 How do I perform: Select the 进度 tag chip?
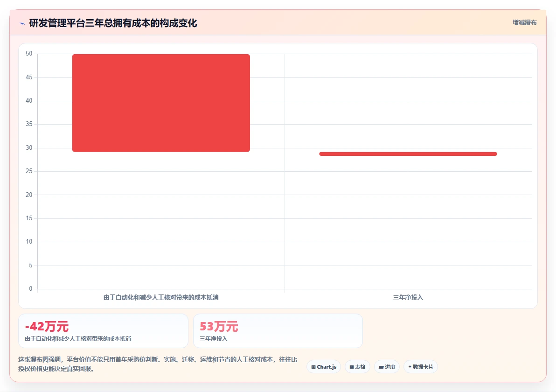click(387, 367)
